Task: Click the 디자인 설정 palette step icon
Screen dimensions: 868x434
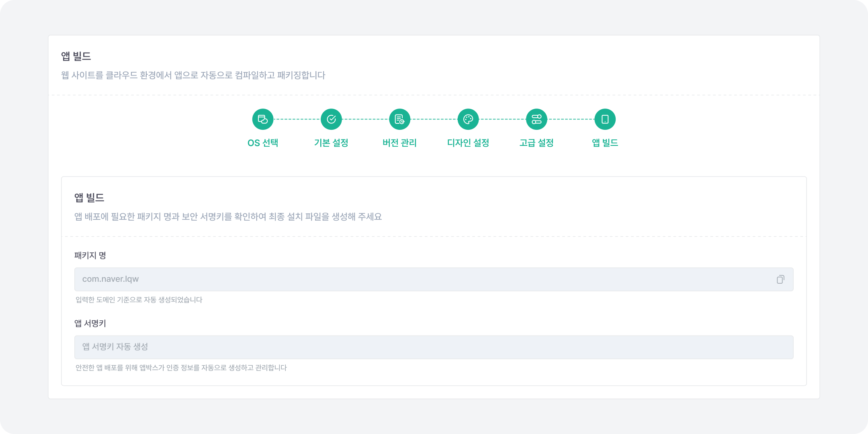Action: point(468,119)
